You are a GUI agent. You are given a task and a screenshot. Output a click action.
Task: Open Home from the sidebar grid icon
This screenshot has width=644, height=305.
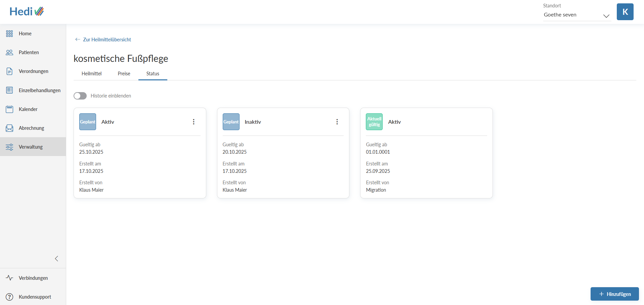point(9,34)
